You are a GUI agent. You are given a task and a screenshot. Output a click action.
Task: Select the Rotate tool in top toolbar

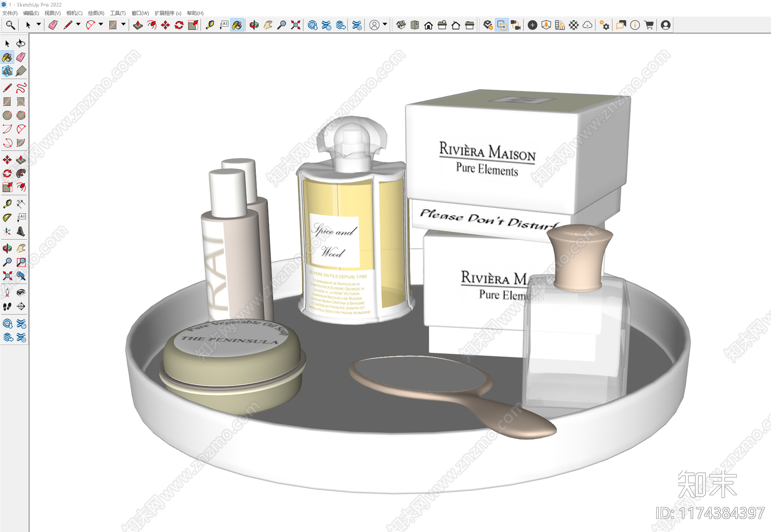(179, 25)
